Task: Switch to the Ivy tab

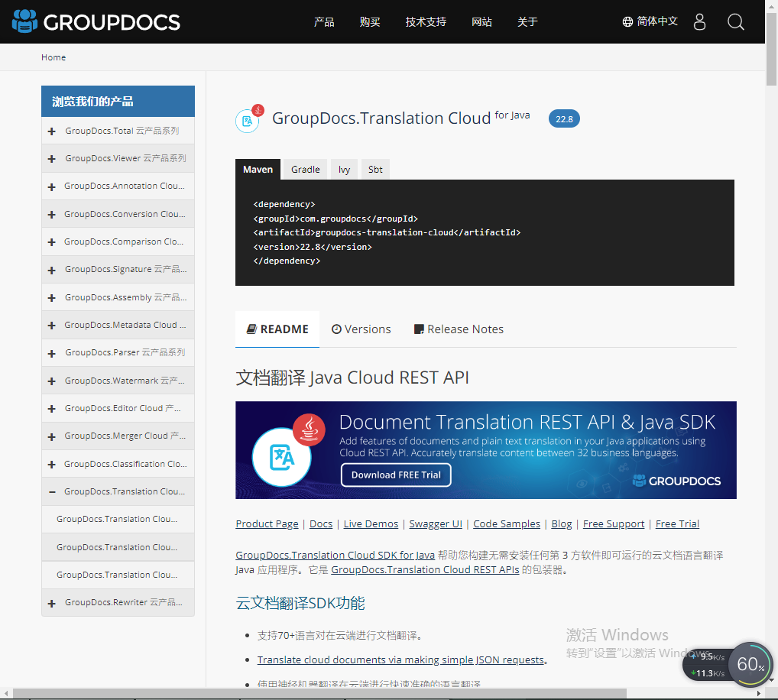Action: [x=345, y=169]
